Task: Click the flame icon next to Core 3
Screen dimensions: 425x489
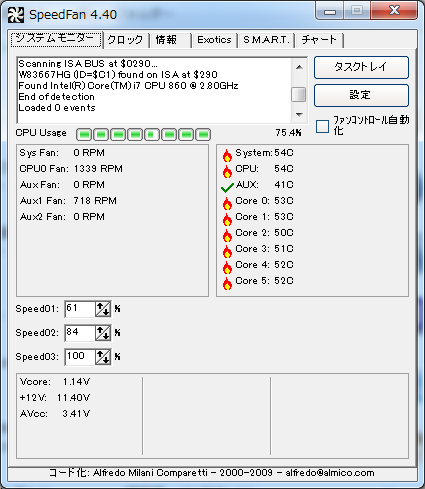Action: pos(227,251)
